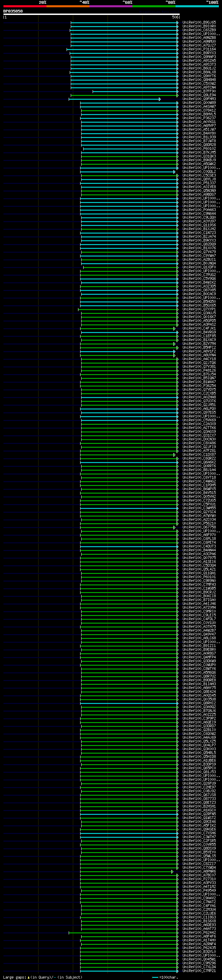The image size is (222, 980).
Task: Open hit UniRef100_C6SZB9
Action: [x=199, y=30]
